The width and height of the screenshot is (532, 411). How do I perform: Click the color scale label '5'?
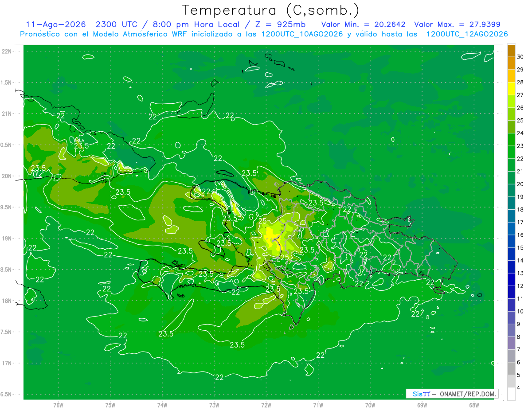coord(519,375)
